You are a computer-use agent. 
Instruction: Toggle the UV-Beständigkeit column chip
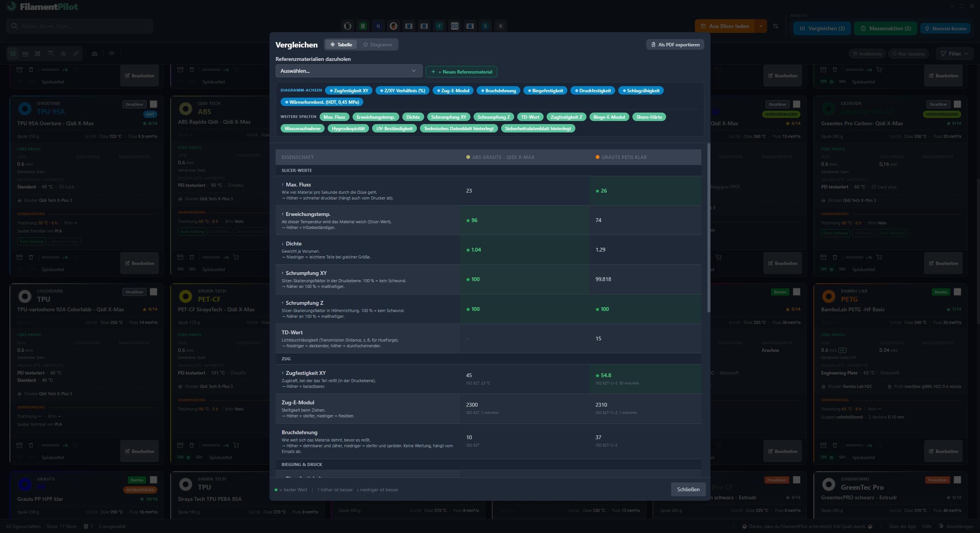[394, 129]
